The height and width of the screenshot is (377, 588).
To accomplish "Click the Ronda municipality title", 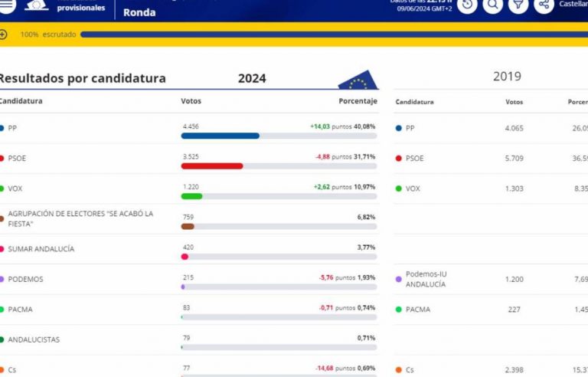I will pyautogui.click(x=139, y=12).
